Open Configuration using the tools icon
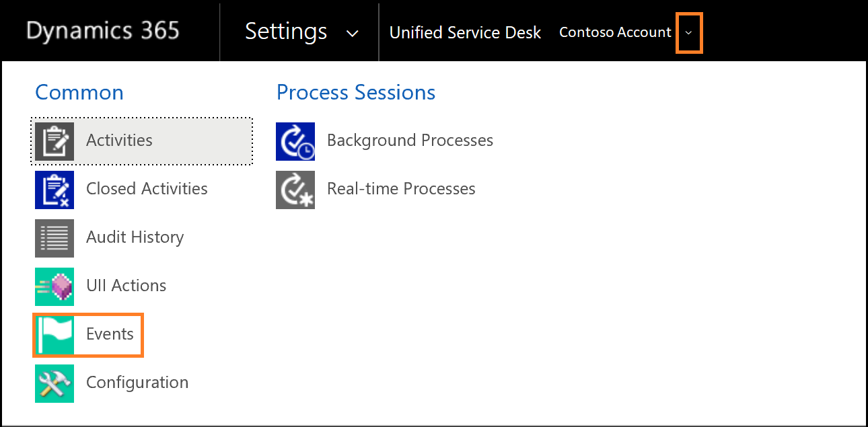 55,383
